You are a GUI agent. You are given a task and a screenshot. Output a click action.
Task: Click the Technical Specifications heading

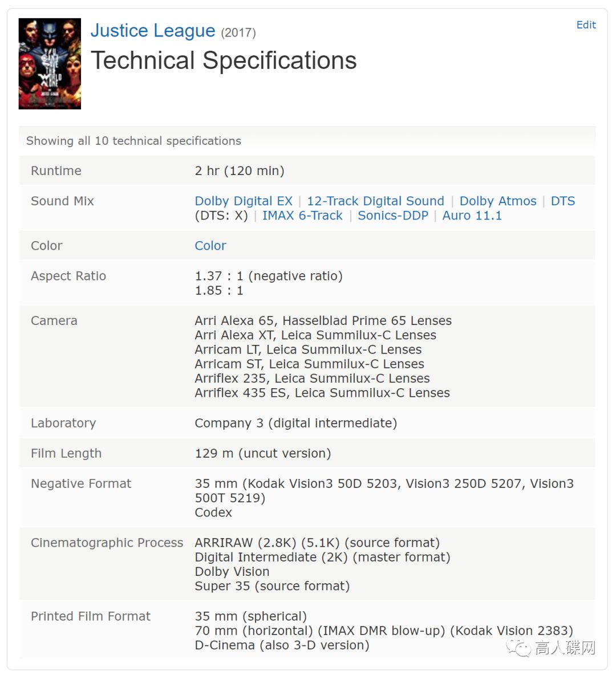coord(224,60)
